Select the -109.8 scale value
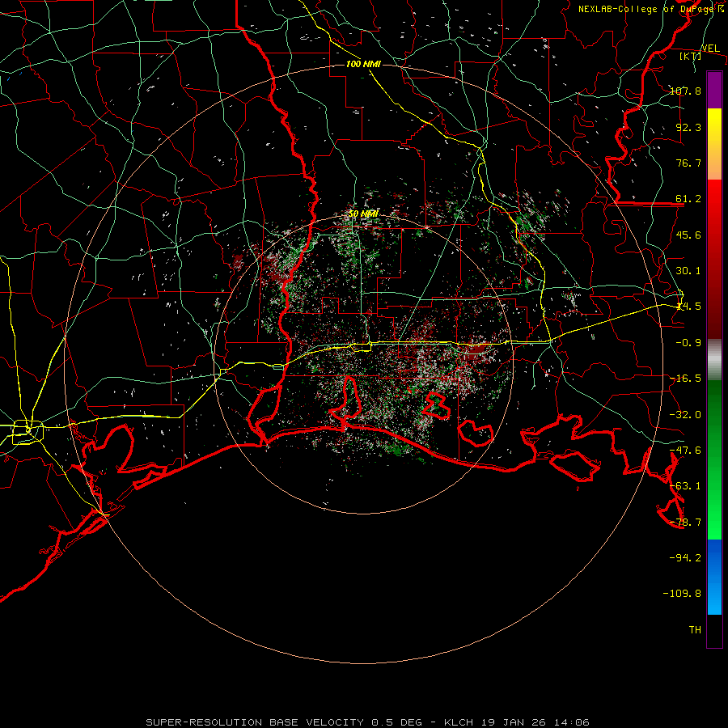Viewport: 728px width, 728px height. pyautogui.click(x=682, y=594)
